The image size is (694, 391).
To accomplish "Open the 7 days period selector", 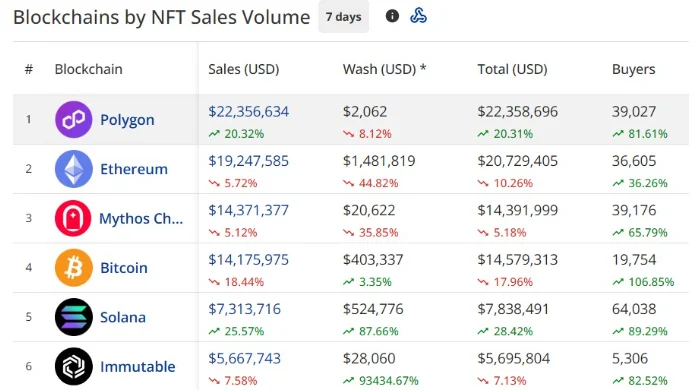I will click(x=343, y=17).
